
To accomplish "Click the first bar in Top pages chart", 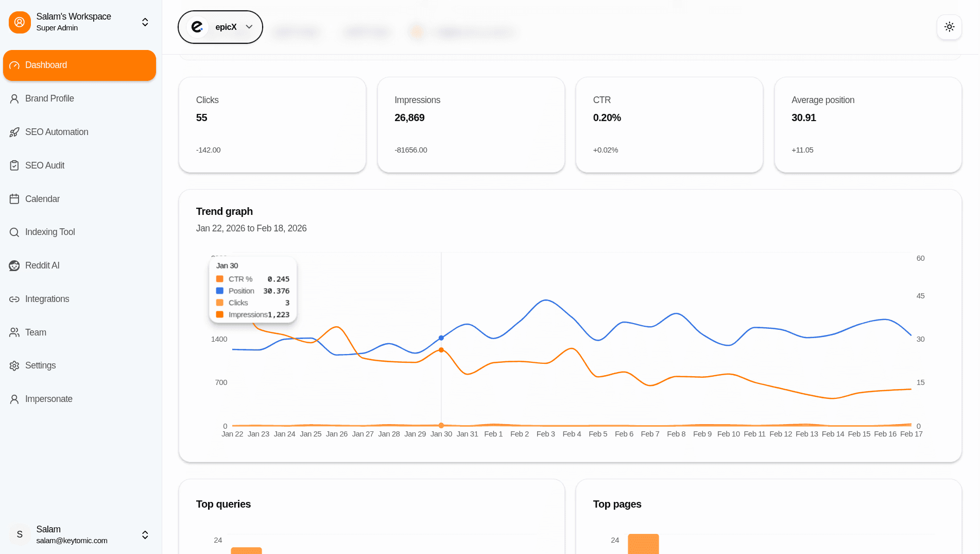I will click(x=643, y=544).
